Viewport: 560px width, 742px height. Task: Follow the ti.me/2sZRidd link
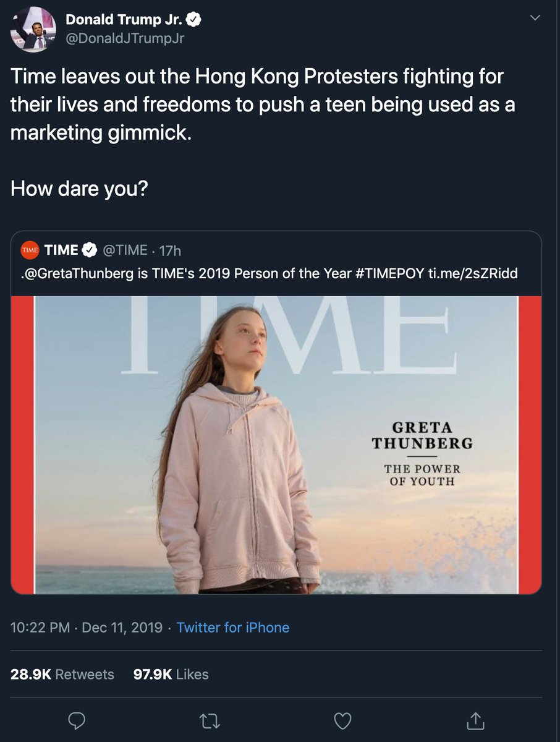click(473, 274)
